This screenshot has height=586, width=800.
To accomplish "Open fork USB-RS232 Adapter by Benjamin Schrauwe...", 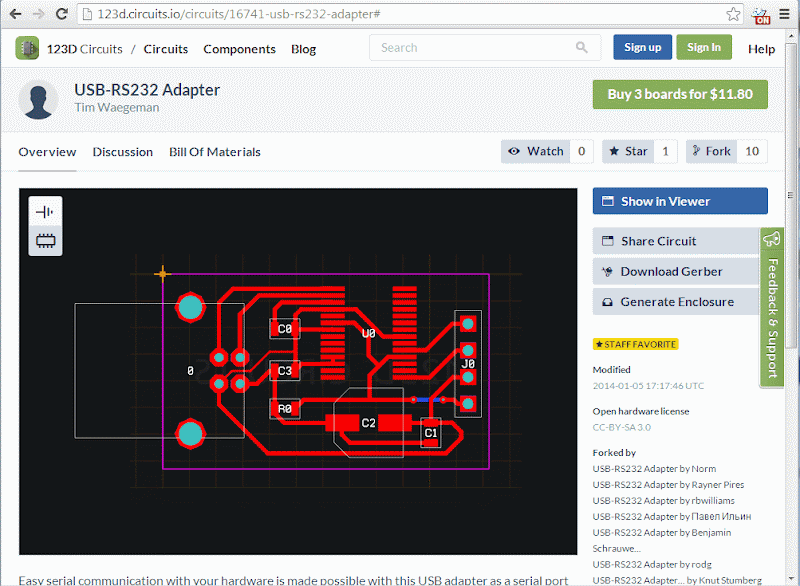I will coord(662,540).
